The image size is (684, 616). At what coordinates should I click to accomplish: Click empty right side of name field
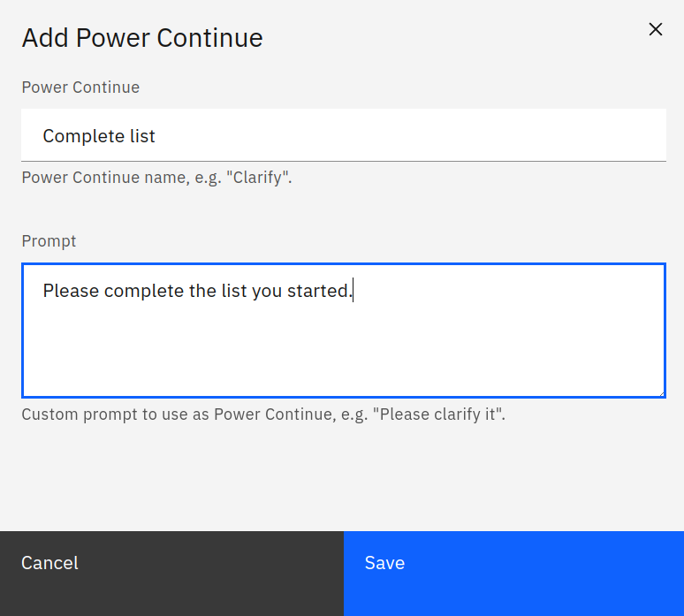click(486, 135)
